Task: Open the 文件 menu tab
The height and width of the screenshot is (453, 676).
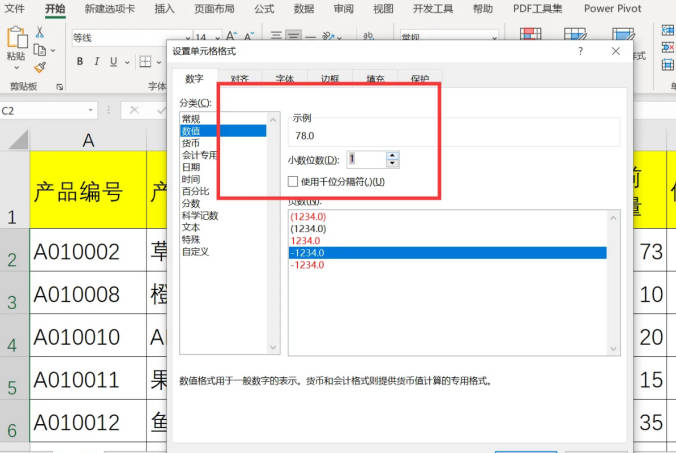Action: point(14,9)
